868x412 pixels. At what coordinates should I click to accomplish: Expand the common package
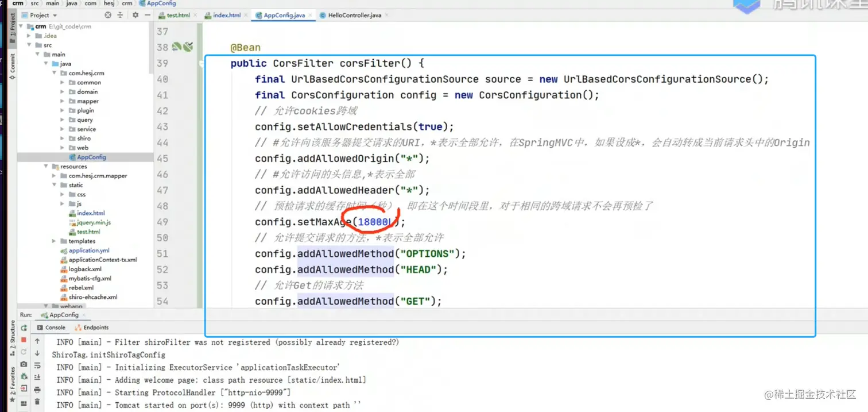[x=63, y=82]
